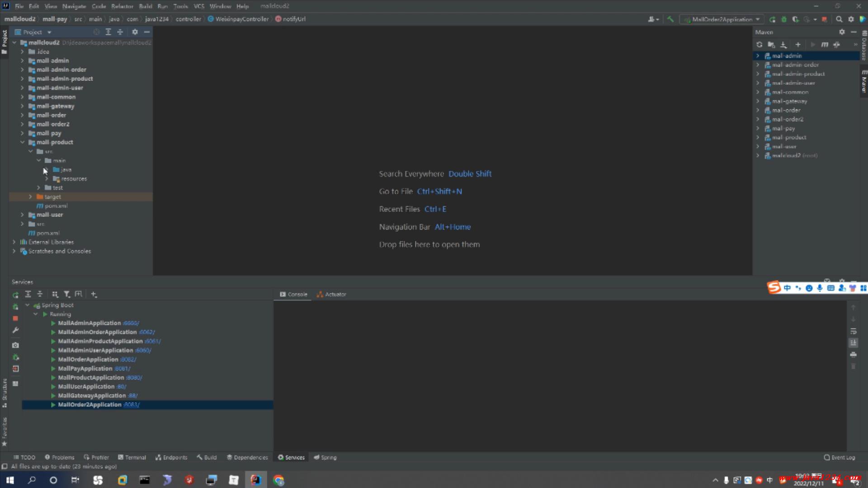Reload all Maven projects

point(759,44)
